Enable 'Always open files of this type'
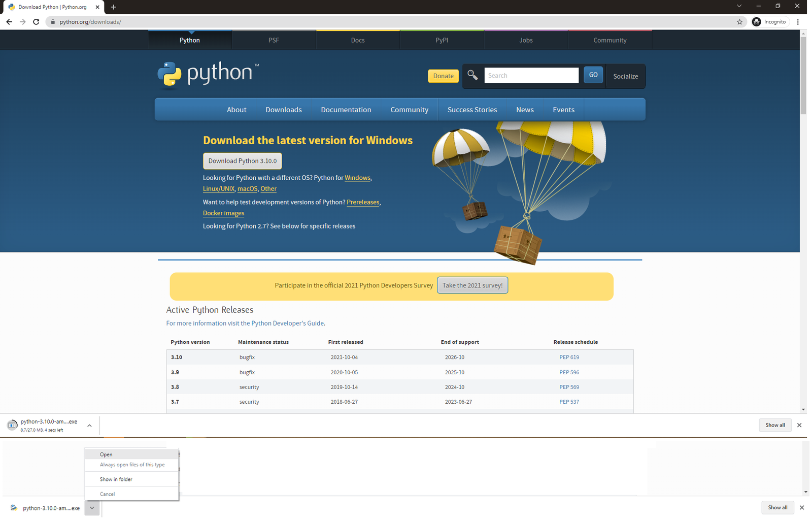This screenshot has height=518, width=812. point(131,464)
